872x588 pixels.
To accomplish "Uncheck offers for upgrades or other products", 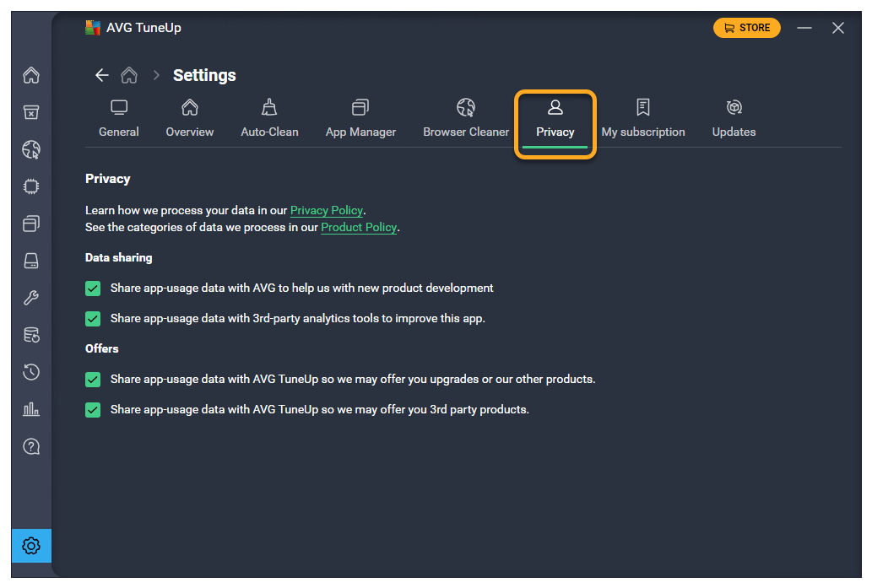I will coord(93,380).
